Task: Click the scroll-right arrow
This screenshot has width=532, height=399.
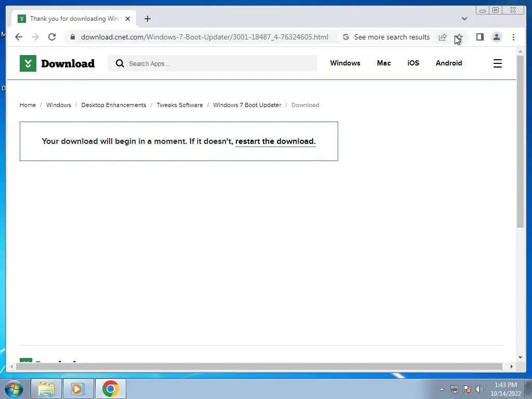Action: [511, 366]
